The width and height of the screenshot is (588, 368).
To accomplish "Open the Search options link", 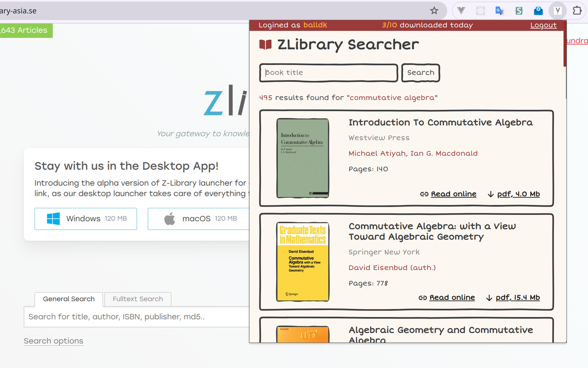I will [53, 341].
